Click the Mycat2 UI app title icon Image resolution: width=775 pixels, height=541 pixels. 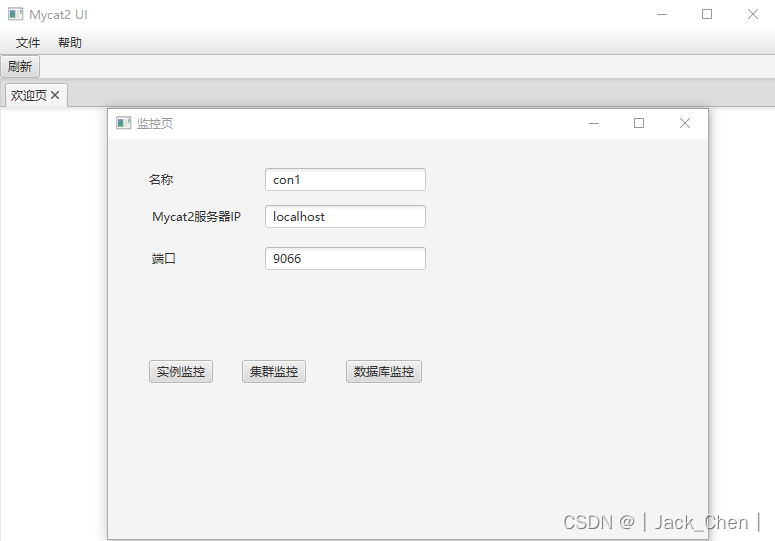tap(15, 14)
